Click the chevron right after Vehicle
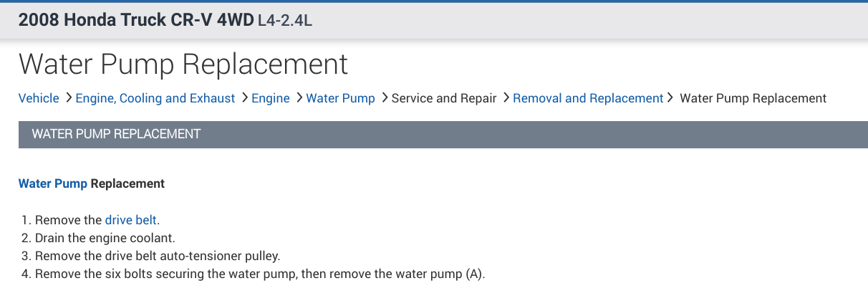This screenshot has width=868, height=306. [68, 97]
